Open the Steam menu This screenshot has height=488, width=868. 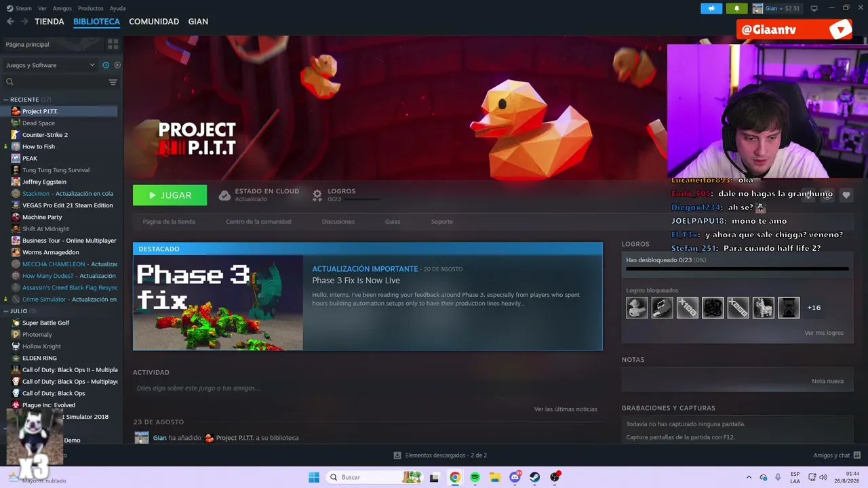[20, 8]
